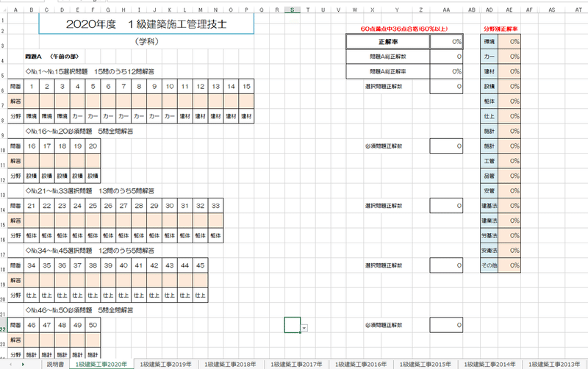The width and height of the screenshot is (588, 369).
Task: Click 建基法 in the 分野別正解率 list
Action: tap(490, 206)
